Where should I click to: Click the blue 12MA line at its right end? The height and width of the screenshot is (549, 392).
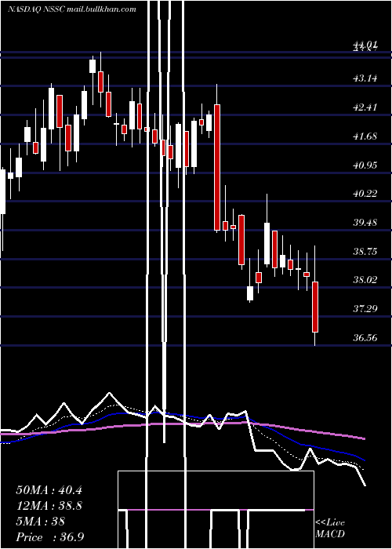(x=363, y=460)
